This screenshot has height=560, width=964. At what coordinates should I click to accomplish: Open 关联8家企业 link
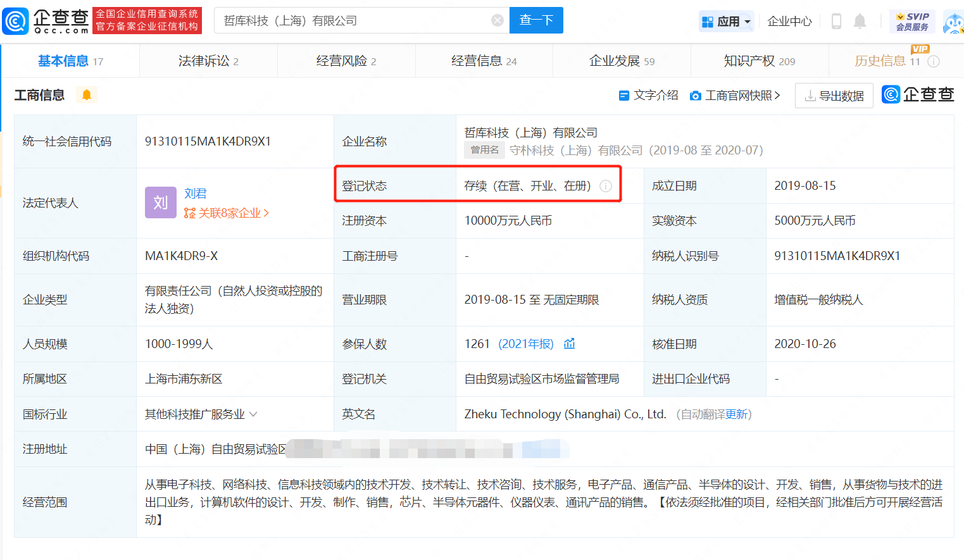(x=227, y=213)
